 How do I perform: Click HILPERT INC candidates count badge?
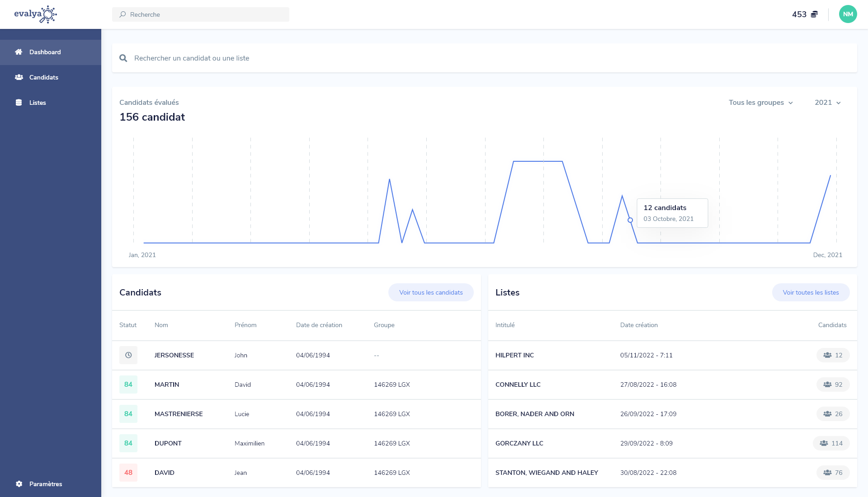[833, 355]
